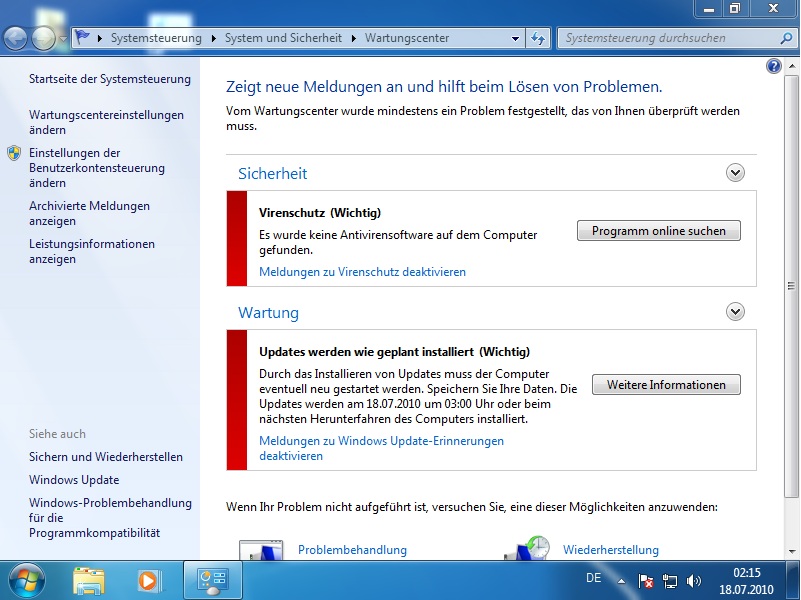
Task: Click the volume speaker tray icon
Action: pyautogui.click(x=694, y=580)
